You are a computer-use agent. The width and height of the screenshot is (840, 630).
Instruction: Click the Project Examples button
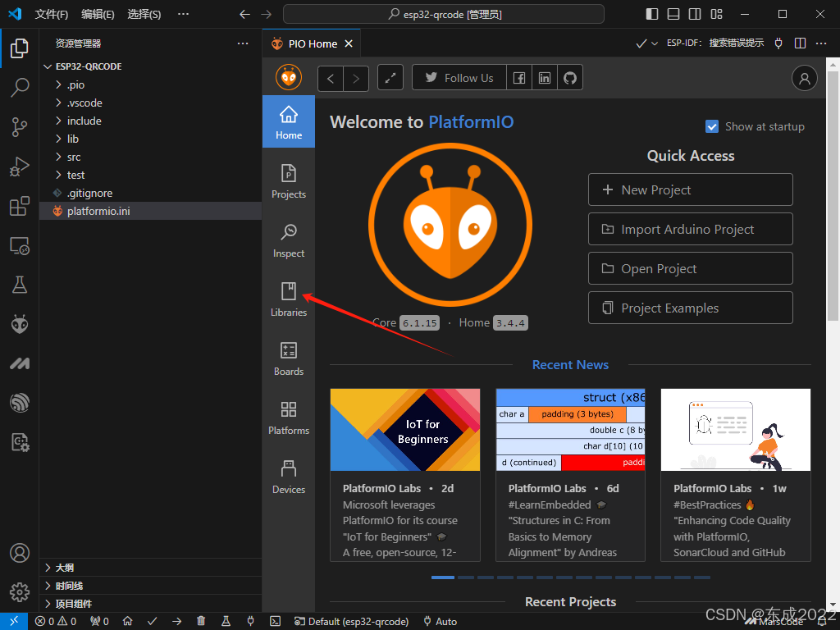pos(691,308)
